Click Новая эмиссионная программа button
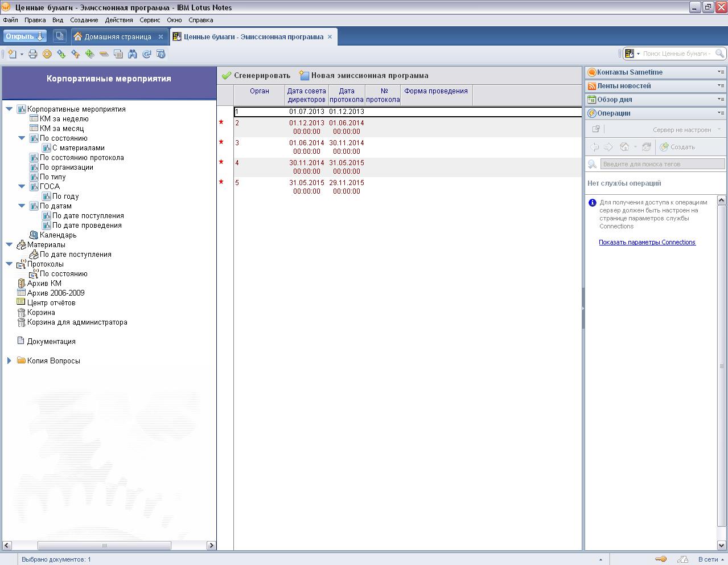Image resolution: width=728 pixels, height=565 pixels. tap(364, 76)
